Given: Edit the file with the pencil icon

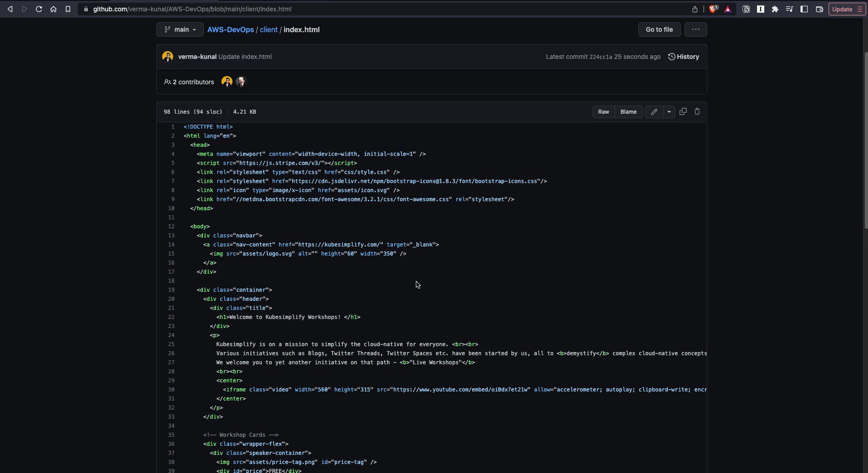Looking at the screenshot, I should [x=654, y=112].
